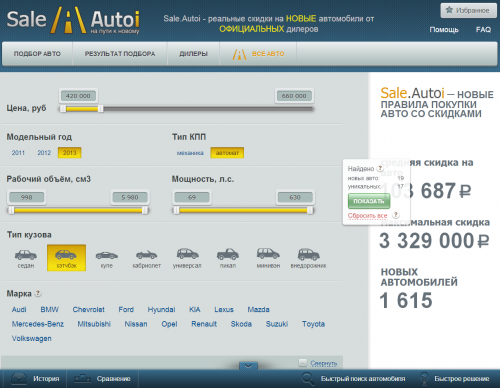Click the minimum price field 420 000
This screenshot has height=388, width=500.
click(78, 96)
